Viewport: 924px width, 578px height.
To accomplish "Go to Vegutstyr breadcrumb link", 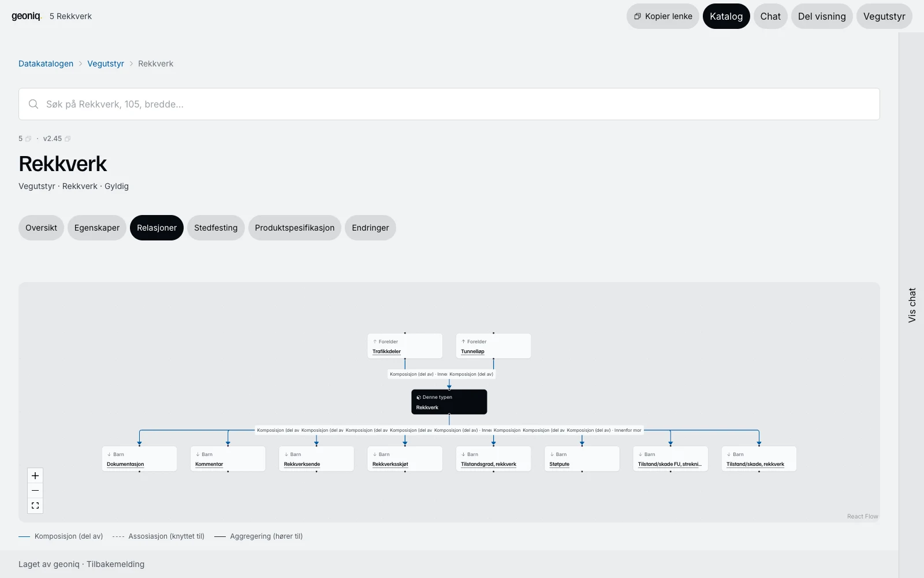I will pyautogui.click(x=106, y=64).
